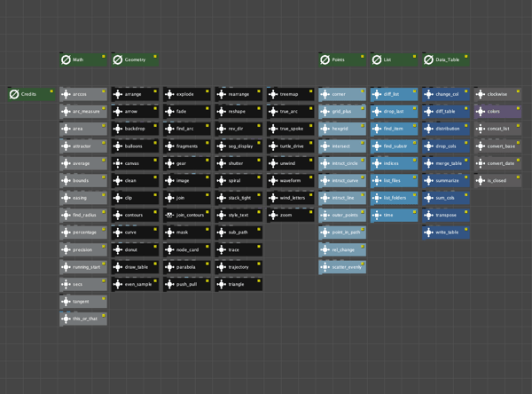Click the "draw_table" node label

point(137,267)
